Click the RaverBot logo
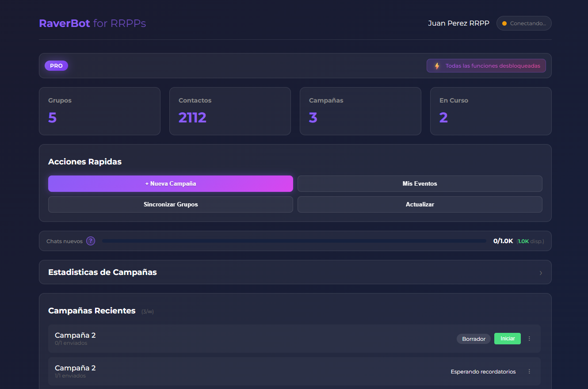This screenshot has width=588, height=389. 65,23
